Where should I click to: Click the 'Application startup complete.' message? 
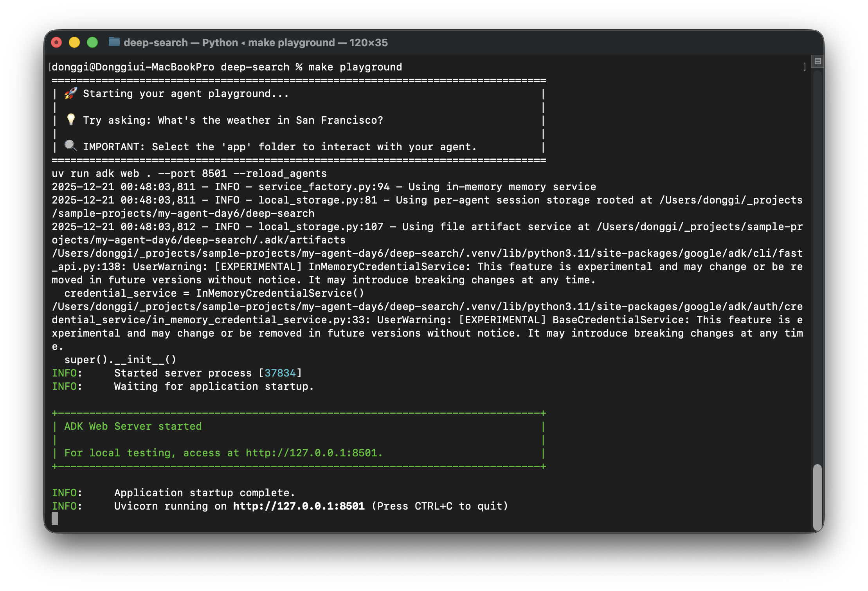click(x=204, y=493)
